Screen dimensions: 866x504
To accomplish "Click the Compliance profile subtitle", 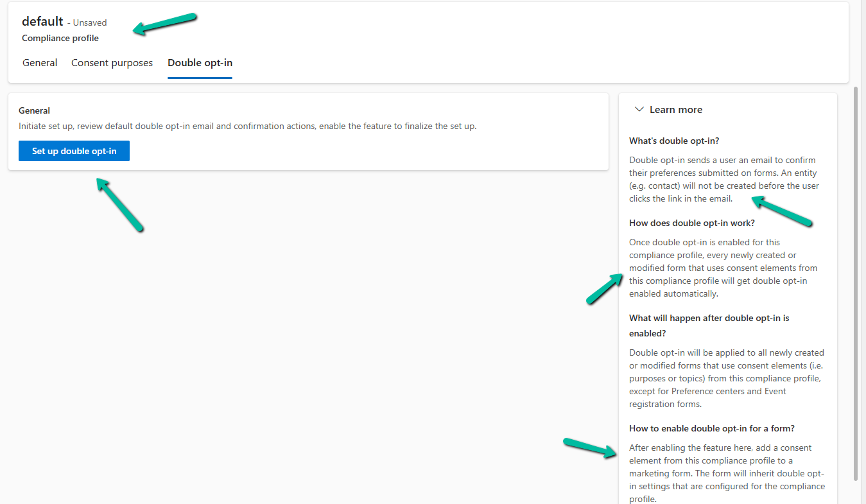I will pyautogui.click(x=60, y=38).
